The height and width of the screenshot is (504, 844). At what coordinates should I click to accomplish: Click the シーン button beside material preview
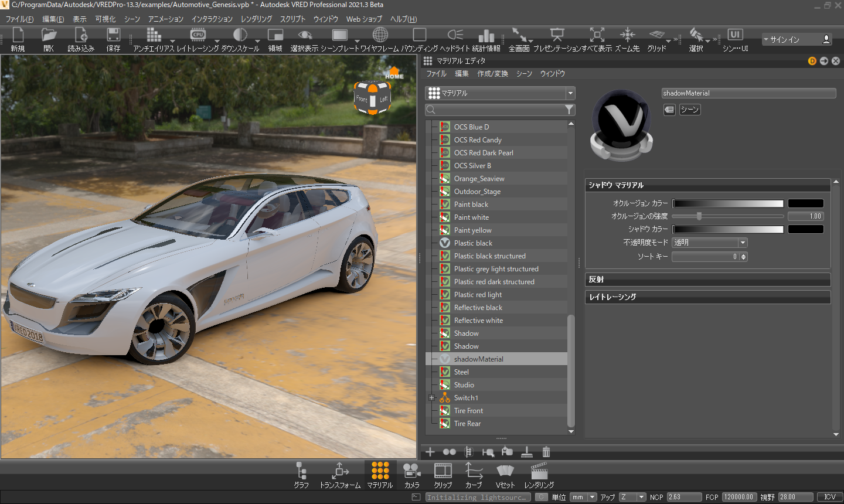[x=690, y=110]
